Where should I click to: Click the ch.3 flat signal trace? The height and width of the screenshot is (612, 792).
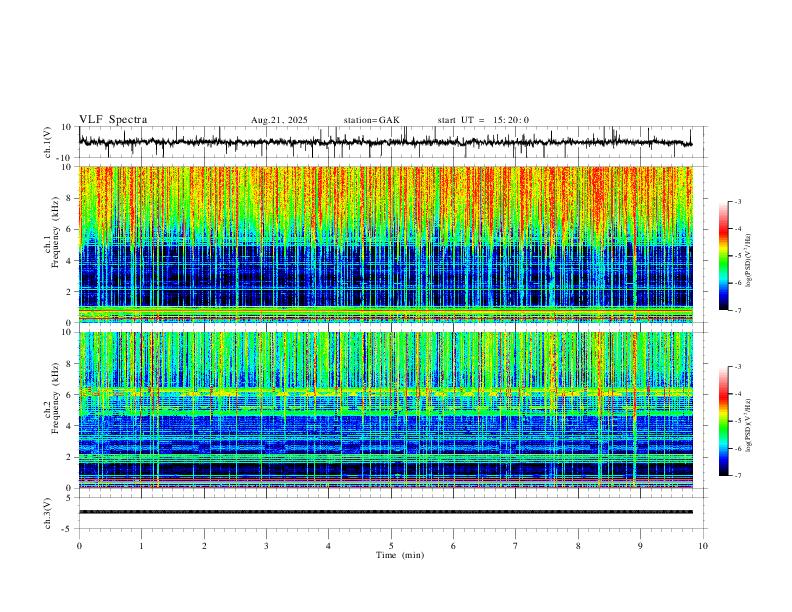point(385,512)
